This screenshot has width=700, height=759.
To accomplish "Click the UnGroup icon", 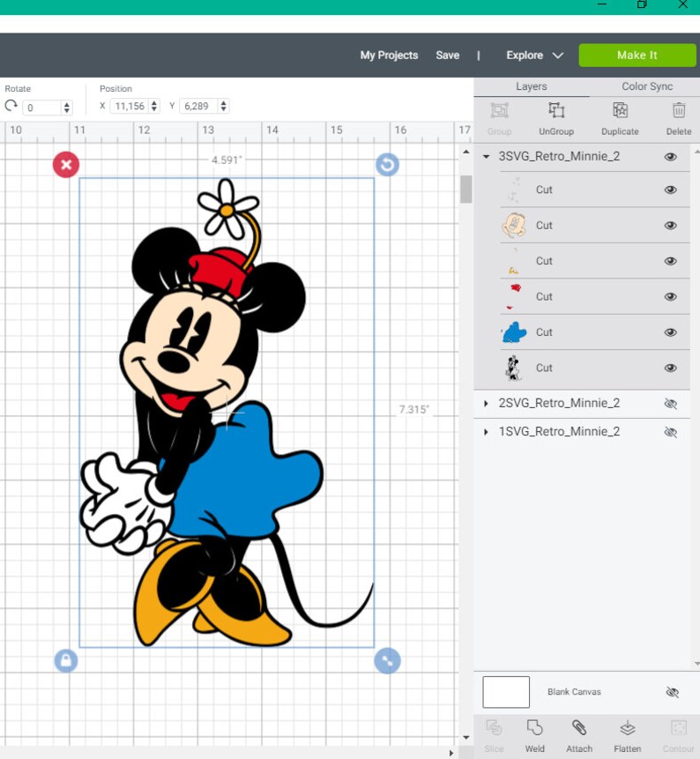I will (556, 110).
